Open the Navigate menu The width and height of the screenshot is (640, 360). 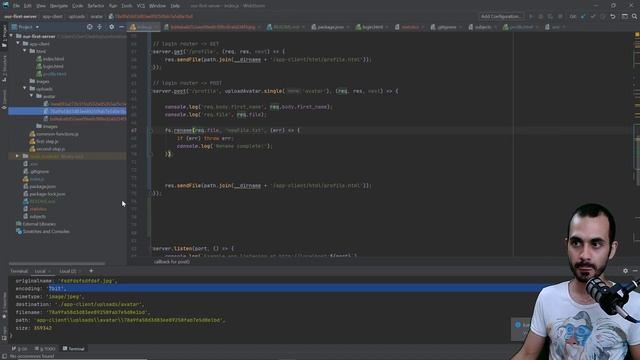pyautogui.click(x=59, y=6)
